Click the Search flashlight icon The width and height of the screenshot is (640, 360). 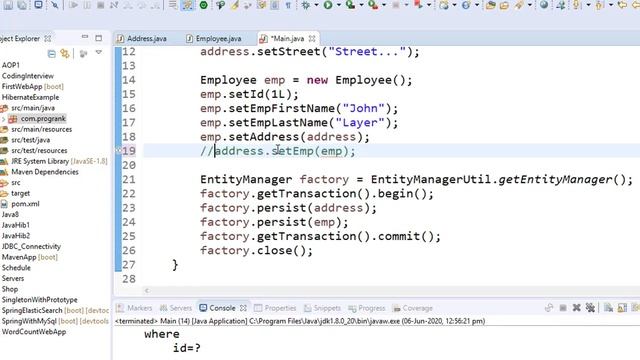click(x=520, y=5)
